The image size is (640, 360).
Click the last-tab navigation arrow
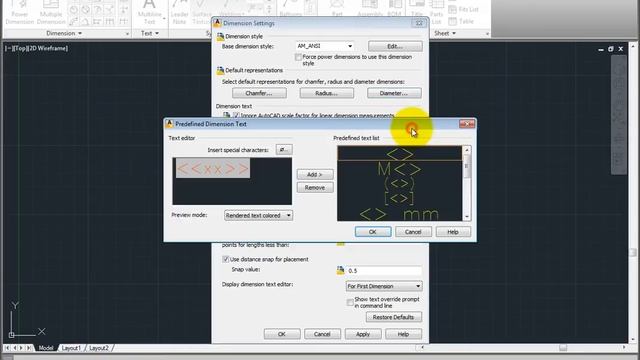[29, 348]
